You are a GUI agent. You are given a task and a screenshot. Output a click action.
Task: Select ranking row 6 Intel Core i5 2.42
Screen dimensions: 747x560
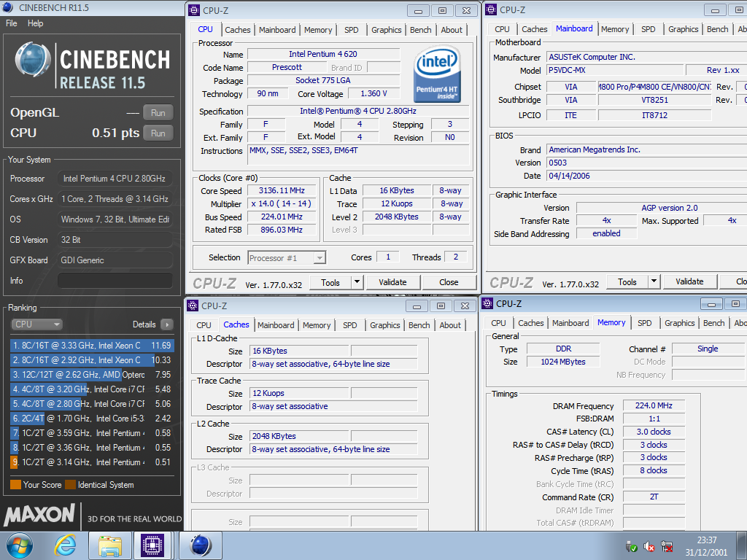(x=91, y=418)
